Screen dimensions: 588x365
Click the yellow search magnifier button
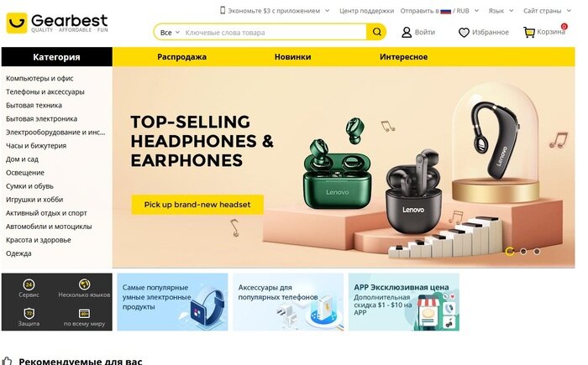(x=376, y=32)
